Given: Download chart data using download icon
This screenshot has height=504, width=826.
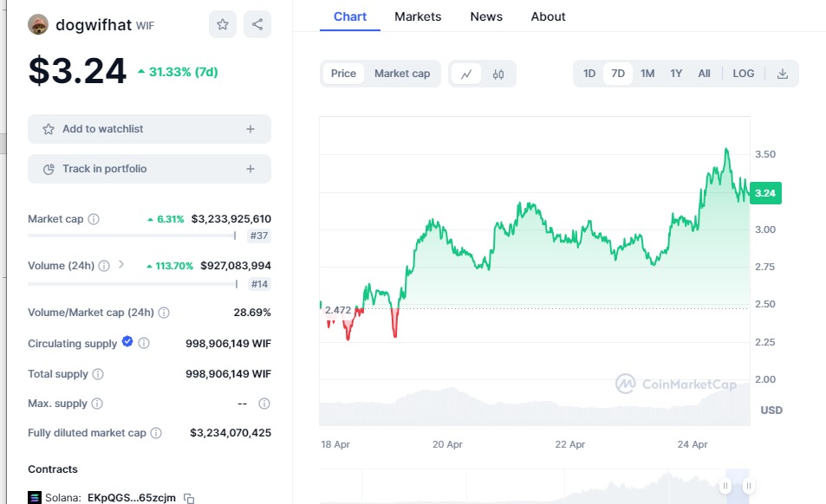Looking at the screenshot, I should (782, 74).
